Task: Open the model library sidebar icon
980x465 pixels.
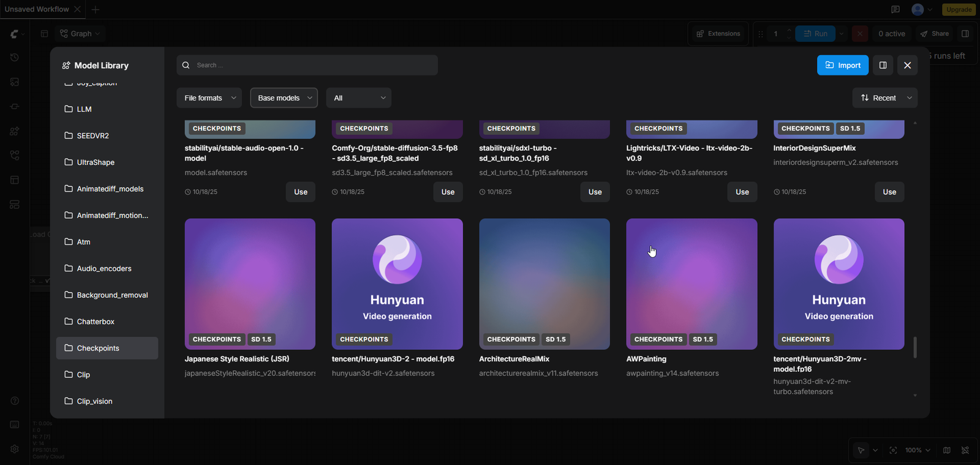Action: [15, 131]
